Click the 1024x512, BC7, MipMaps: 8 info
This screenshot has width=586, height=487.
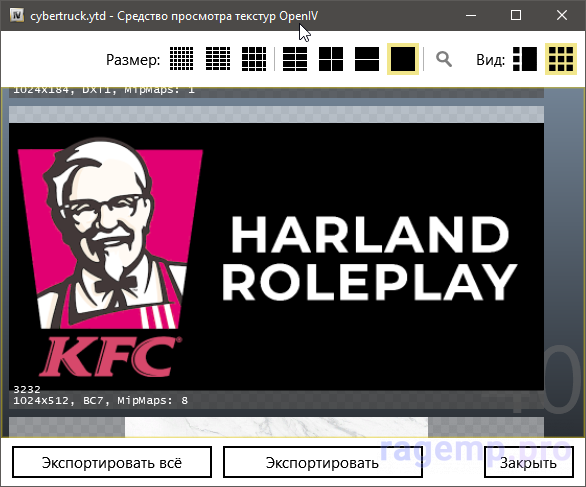click(101, 401)
